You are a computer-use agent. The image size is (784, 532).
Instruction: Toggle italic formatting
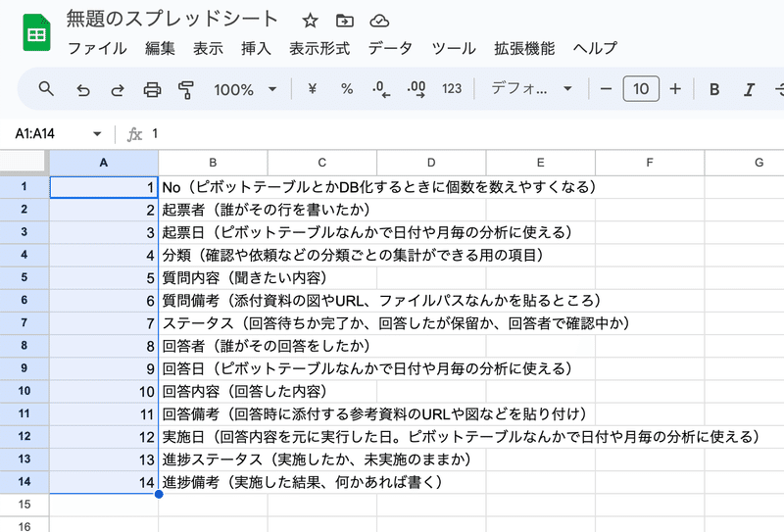pyautogui.click(x=749, y=89)
